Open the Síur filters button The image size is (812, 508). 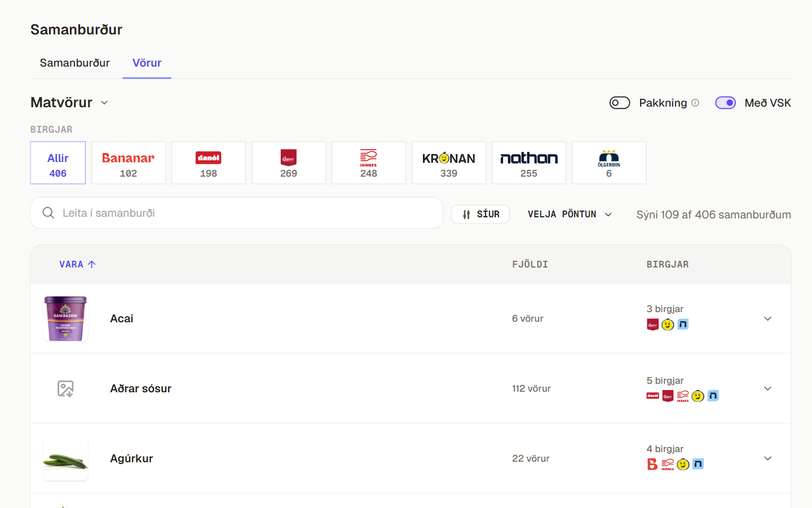480,214
